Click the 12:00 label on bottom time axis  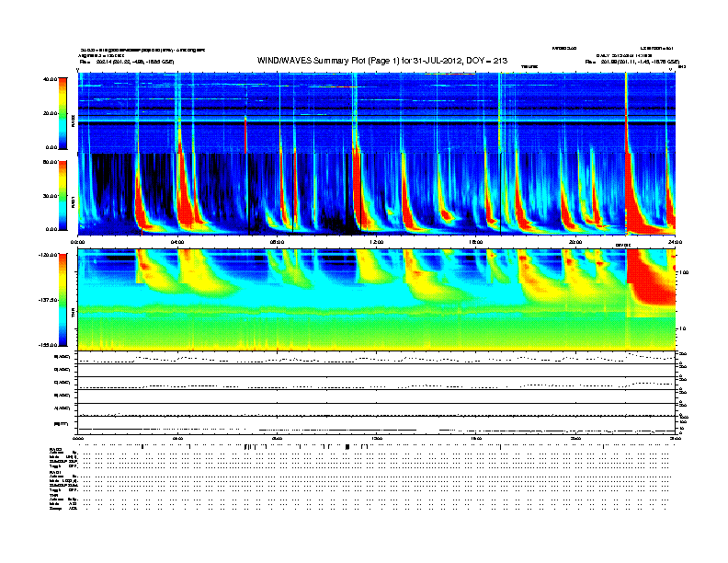click(376, 438)
